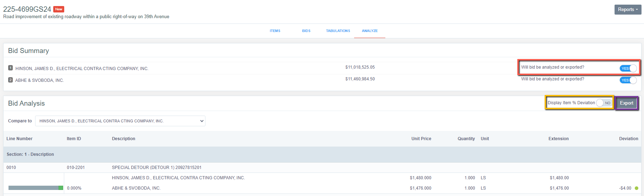Disable analysis for the Abhe & Svoboda bid
This screenshot has width=644, height=196.
(x=628, y=80)
